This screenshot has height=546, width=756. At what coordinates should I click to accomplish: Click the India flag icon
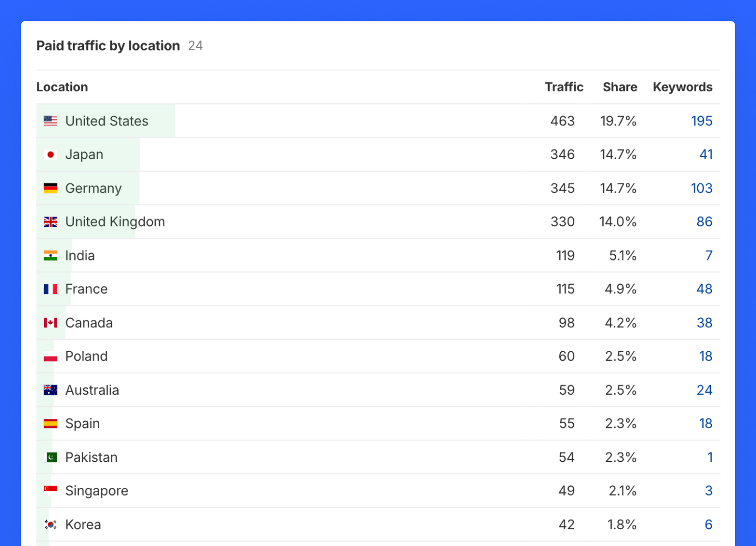tap(50, 256)
